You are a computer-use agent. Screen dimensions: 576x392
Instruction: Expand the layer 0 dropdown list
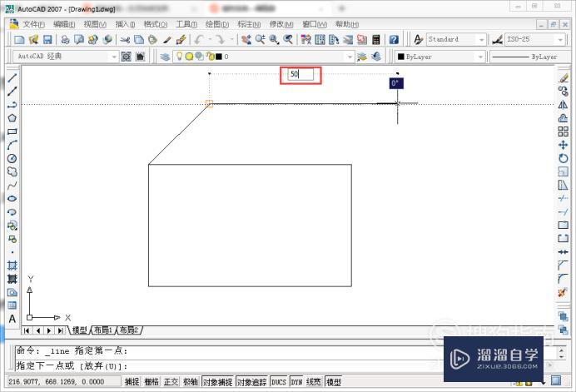point(350,57)
